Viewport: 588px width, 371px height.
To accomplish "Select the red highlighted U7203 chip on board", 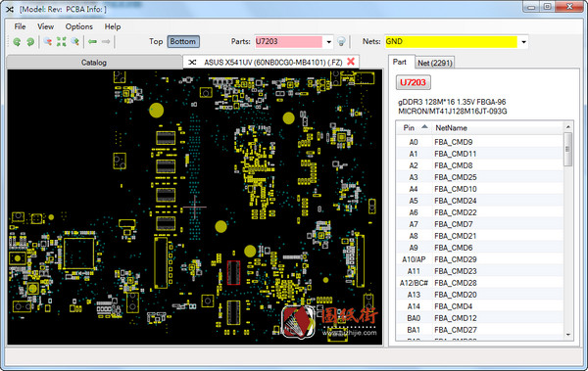I will point(233,273).
